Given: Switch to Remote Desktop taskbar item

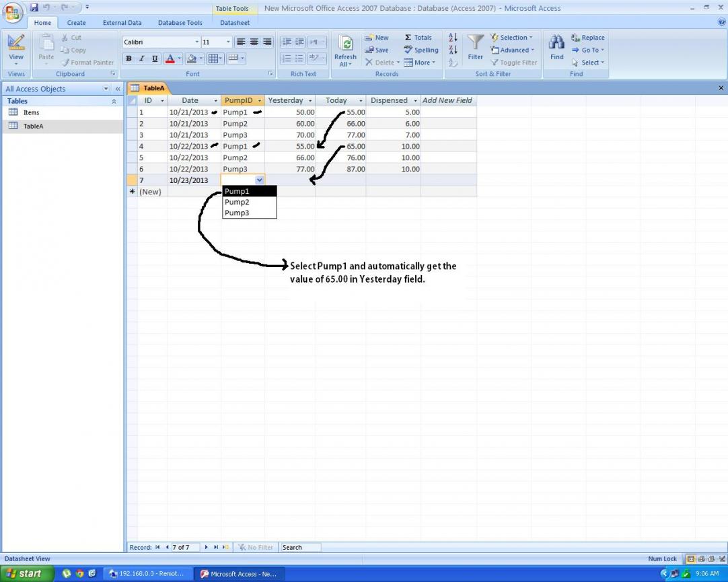Looking at the screenshot, I should (147, 574).
